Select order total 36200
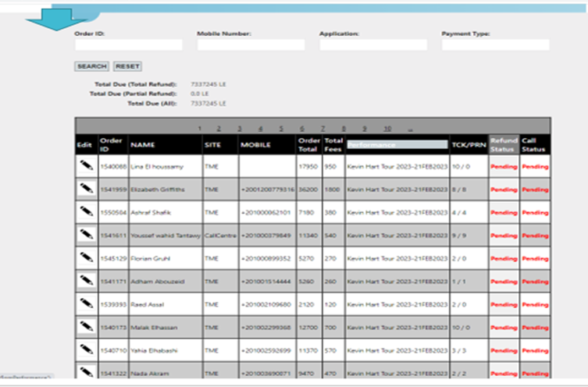 pyautogui.click(x=308, y=190)
